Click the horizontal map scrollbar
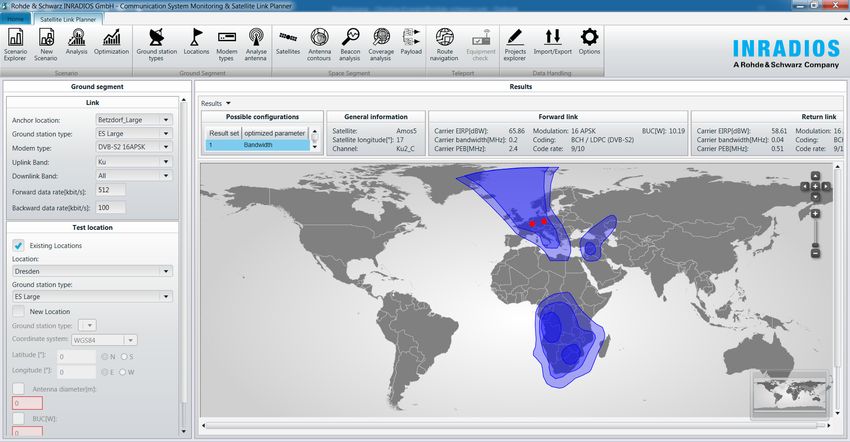Viewport: 850px width, 442px height. [x=514, y=425]
